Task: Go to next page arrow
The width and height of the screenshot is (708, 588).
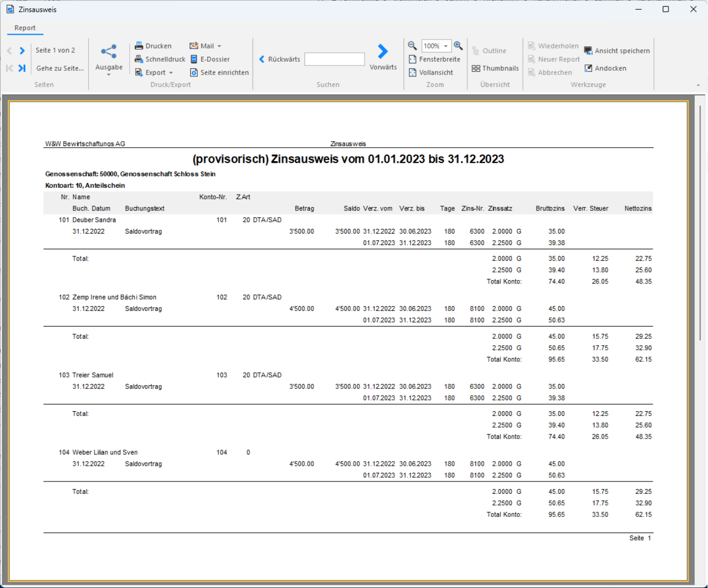Action: [22, 50]
